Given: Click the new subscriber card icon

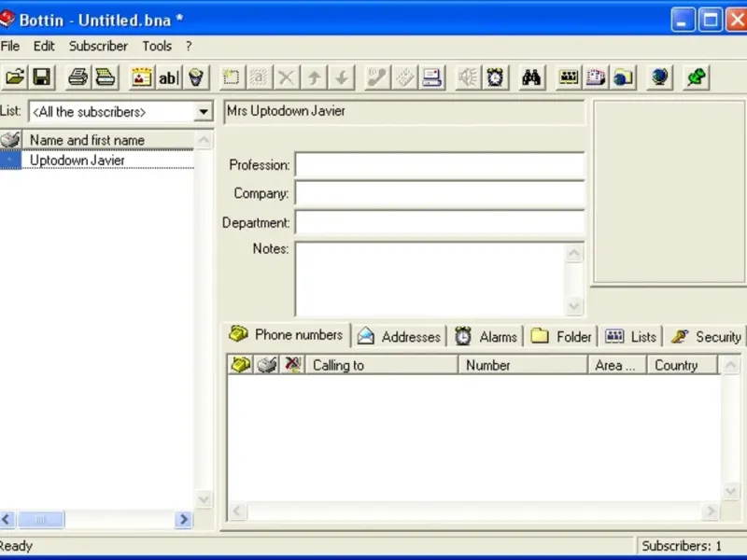Looking at the screenshot, I should (x=141, y=77).
